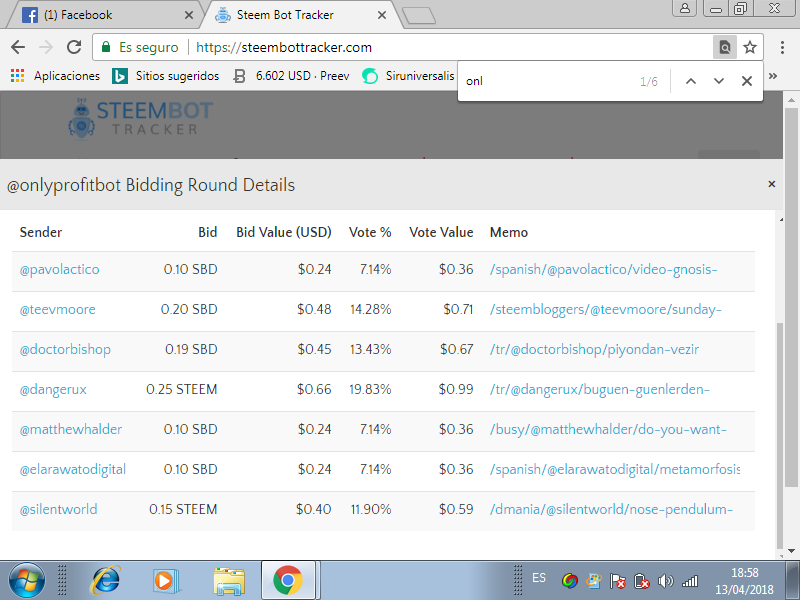Viewport: 800px width, 600px height.
Task: Show hidden bookmarks overflow chevron
Action: click(x=773, y=76)
